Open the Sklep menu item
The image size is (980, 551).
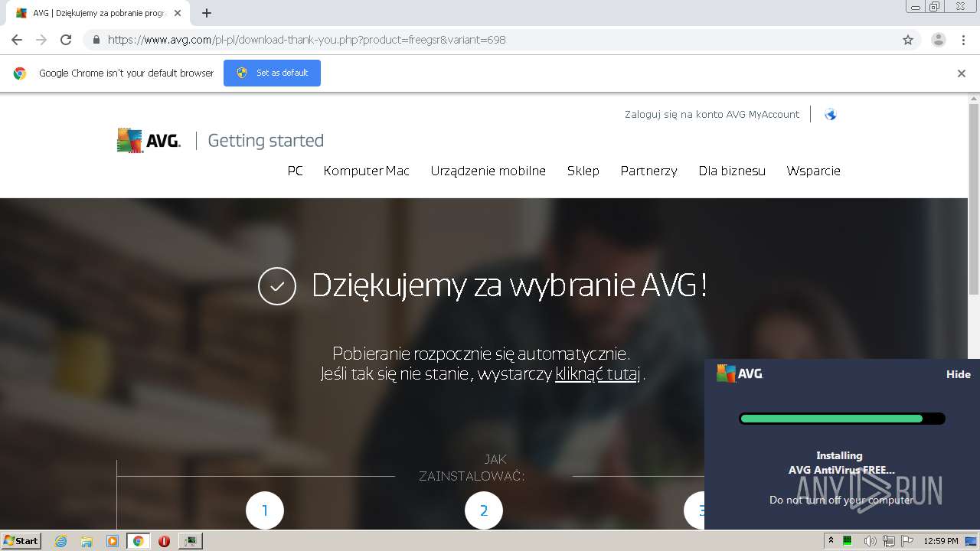[x=583, y=171]
